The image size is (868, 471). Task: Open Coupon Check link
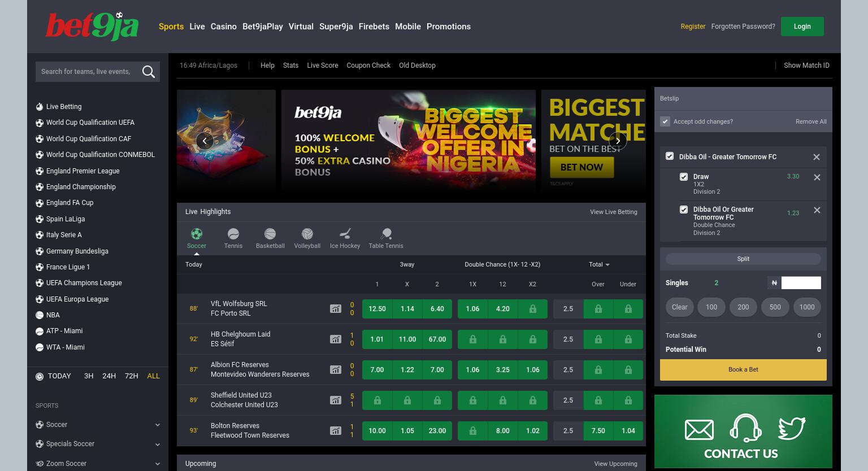pos(368,66)
